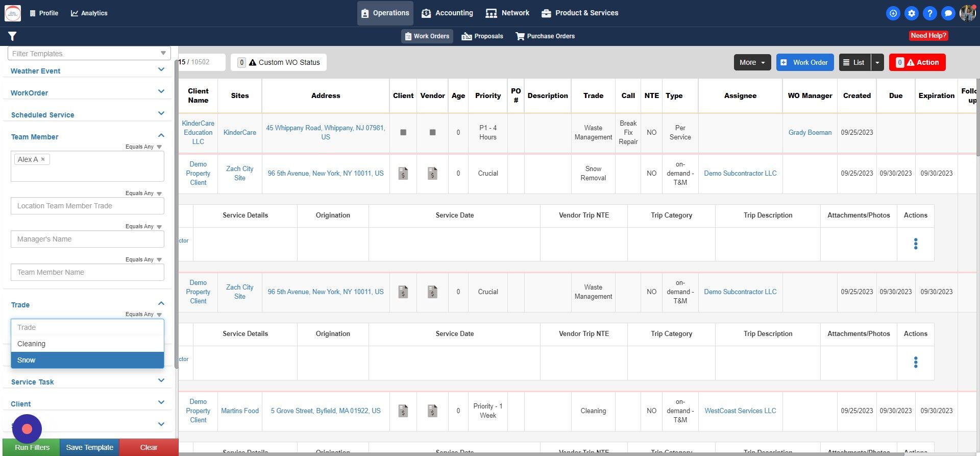This screenshot has width=980, height=456.
Task: Open Product & Services menu
Action: click(x=580, y=13)
